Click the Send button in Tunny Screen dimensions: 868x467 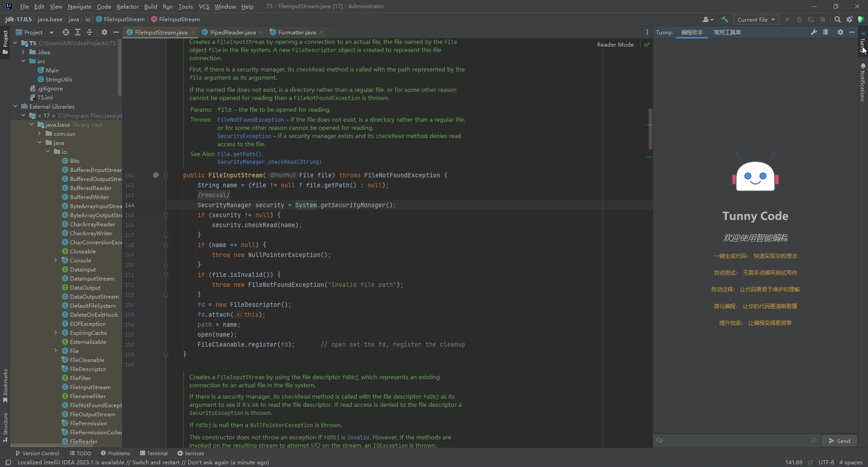click(x=839, y=441)
